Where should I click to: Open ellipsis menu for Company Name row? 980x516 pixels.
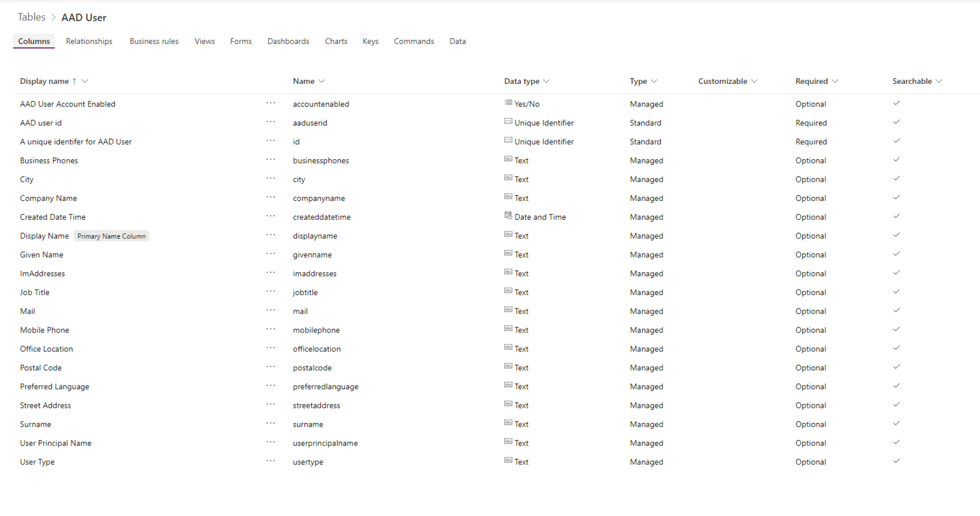pos(271,198)
